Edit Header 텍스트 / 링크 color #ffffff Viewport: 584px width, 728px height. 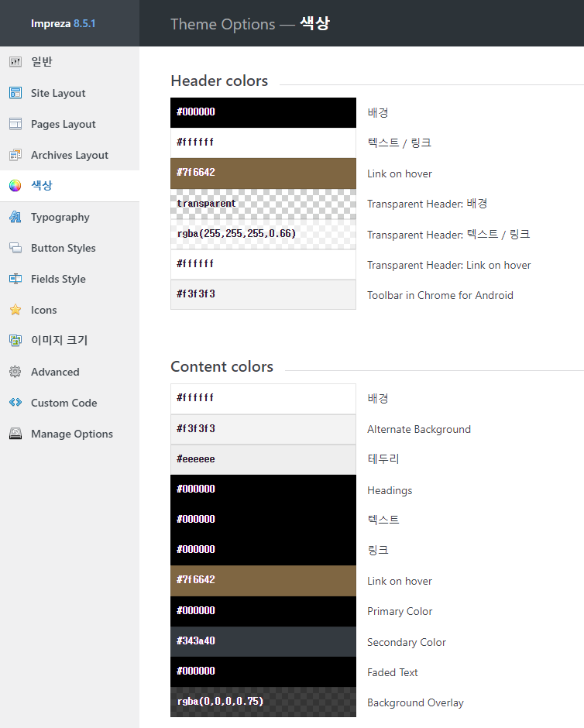263,143
